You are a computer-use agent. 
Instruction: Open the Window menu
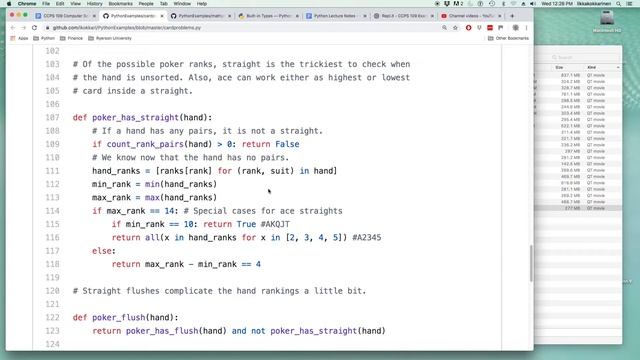(182, 4)
